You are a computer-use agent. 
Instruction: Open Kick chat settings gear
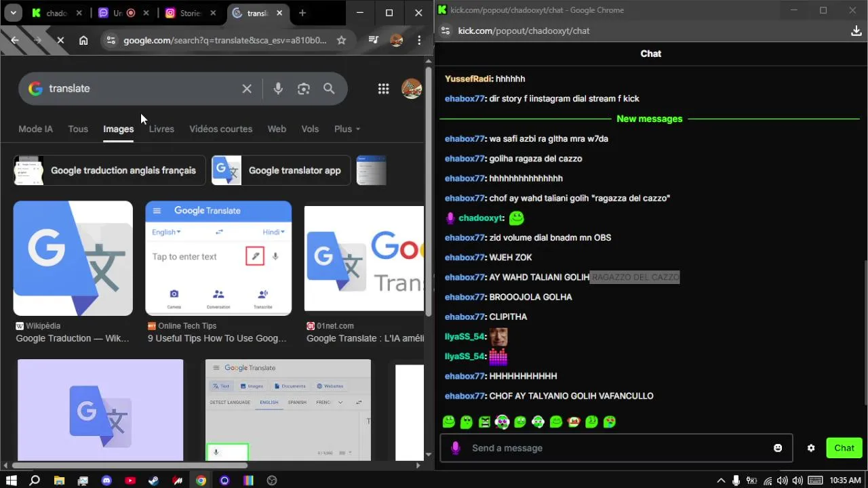tap(811, 448)
